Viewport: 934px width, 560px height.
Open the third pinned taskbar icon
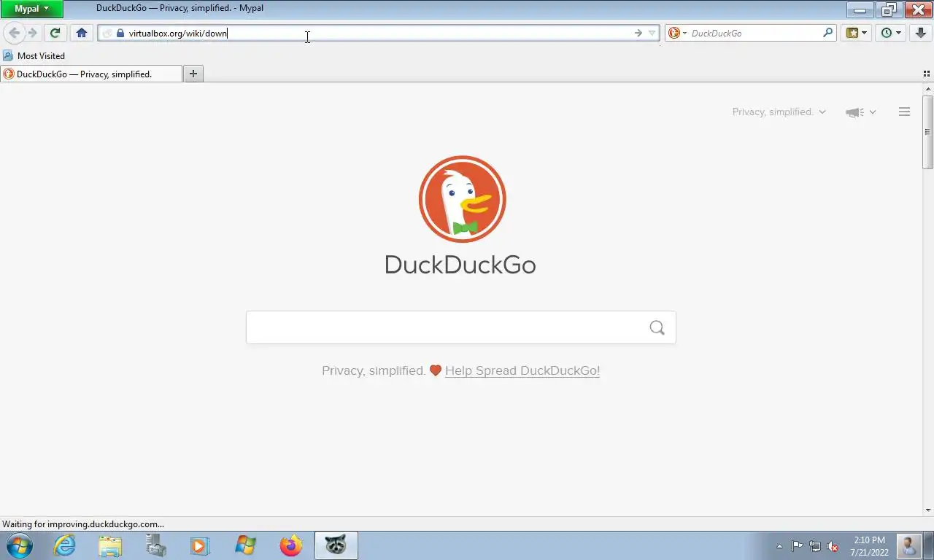click(155, 545)
